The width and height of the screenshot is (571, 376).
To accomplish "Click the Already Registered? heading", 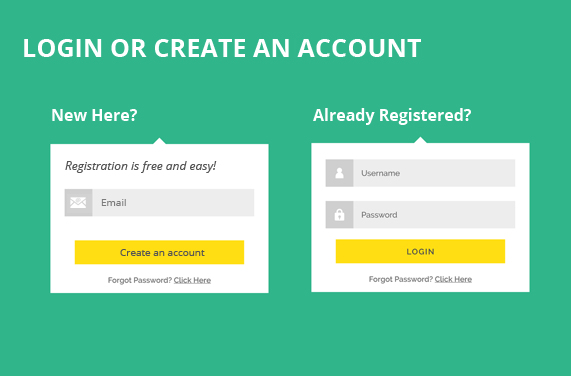I will coord(392,115).
